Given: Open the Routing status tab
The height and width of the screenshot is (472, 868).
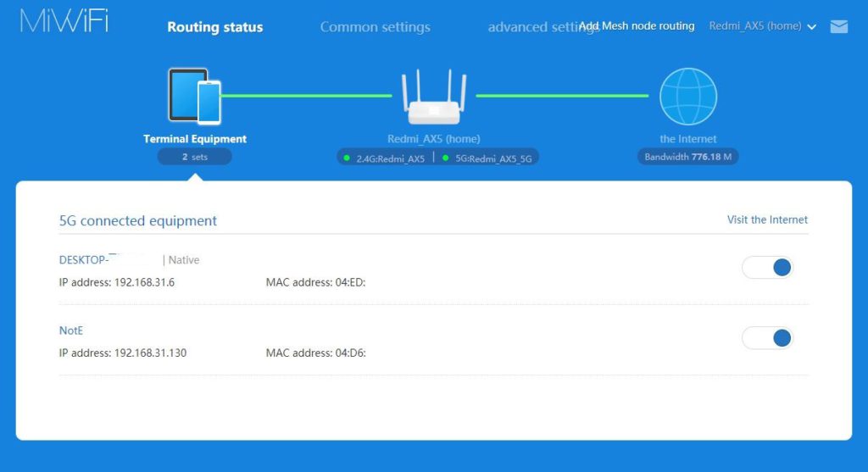Looking at the screenshot, I should pos(214,27).
